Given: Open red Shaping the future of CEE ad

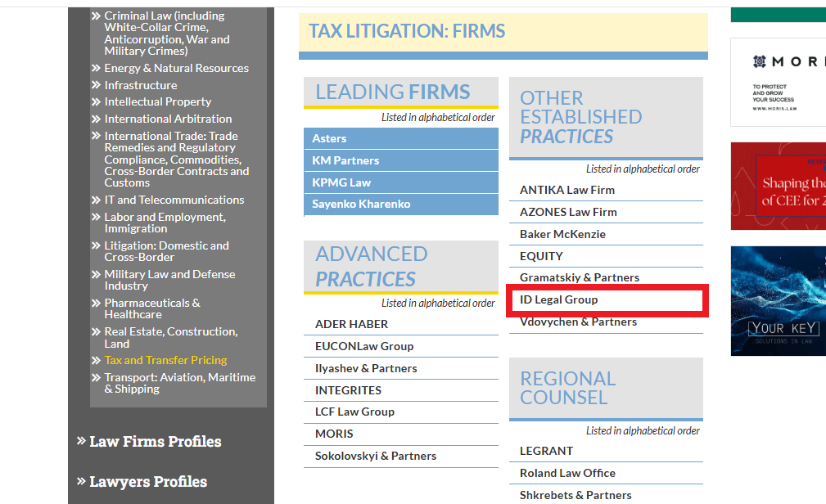Looking at the screenshot, I should [779, 186].
